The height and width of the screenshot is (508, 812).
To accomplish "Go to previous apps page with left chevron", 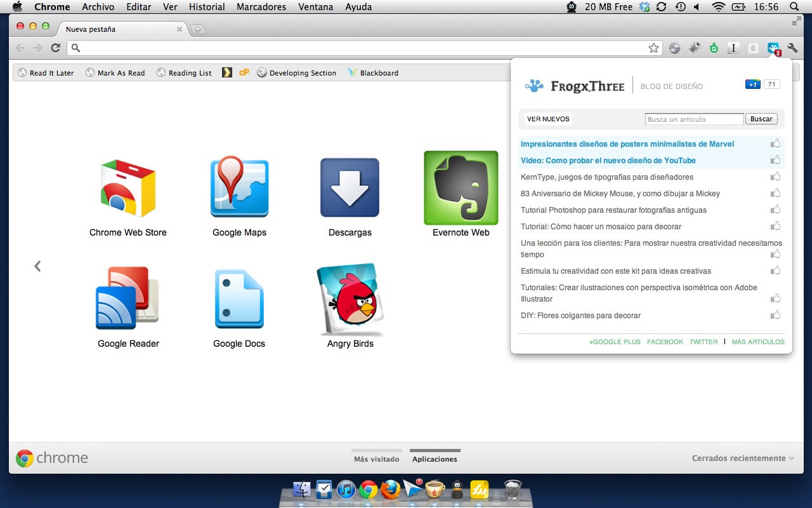I will tap(37, 266).
